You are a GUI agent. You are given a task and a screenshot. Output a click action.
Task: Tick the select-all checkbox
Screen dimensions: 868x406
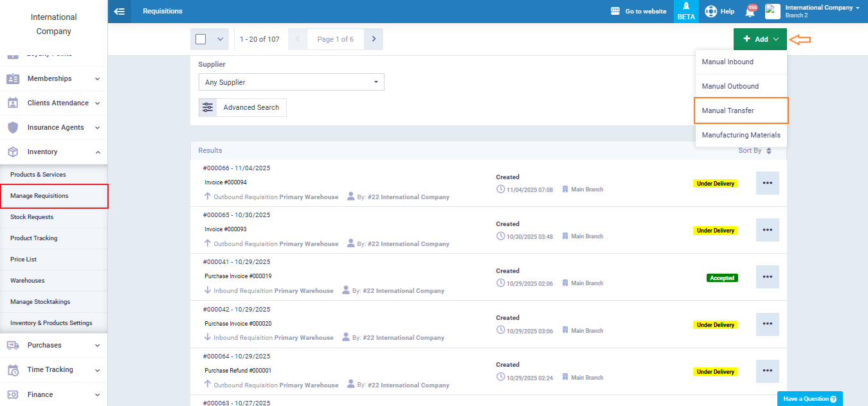click(201, 39)
